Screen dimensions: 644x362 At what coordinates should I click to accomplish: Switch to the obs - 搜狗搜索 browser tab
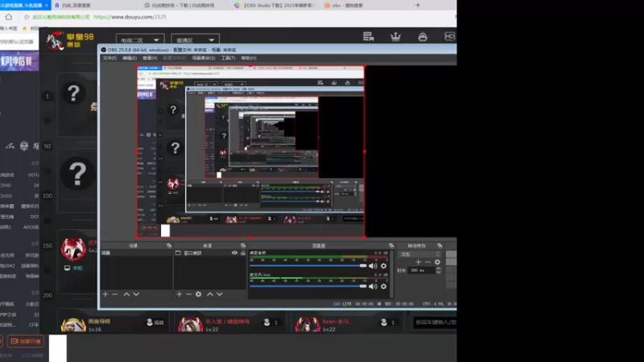coord(348,6)
